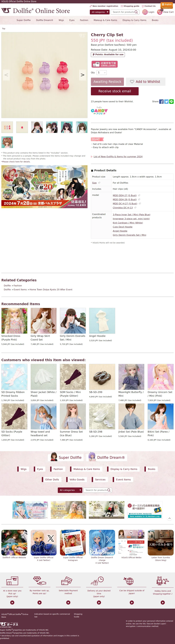The width and height of the screenshot is (175, 644).
Task: Click the VOLKS Dollfie Online Store logo
Action: (36, 11)
